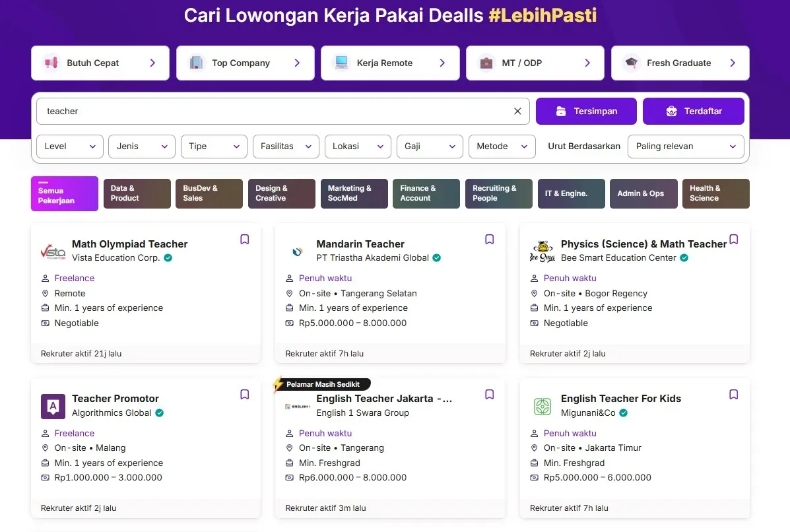Click the folder icon in Tersimpan button

pos(561,112)
